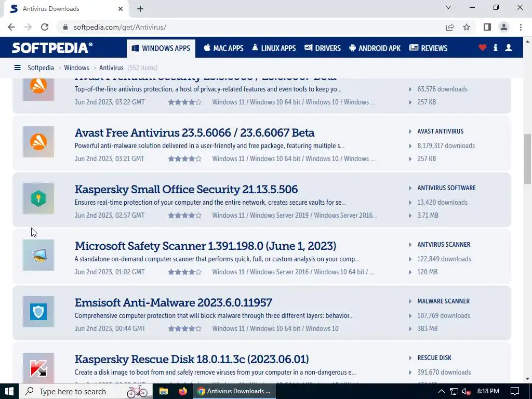Open the Drivers section
The width and height of the screenshot is (532, 399).
(x=322, y=48)
